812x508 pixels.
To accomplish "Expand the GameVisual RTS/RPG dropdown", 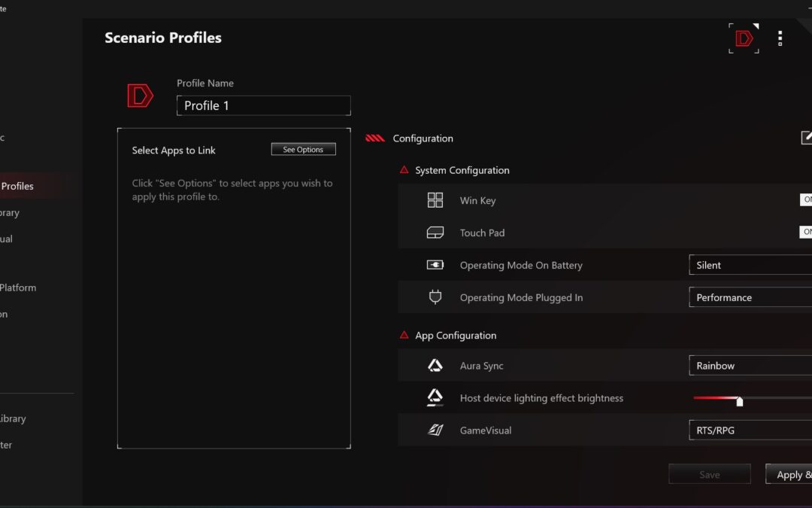I will (x=750, y=430).
